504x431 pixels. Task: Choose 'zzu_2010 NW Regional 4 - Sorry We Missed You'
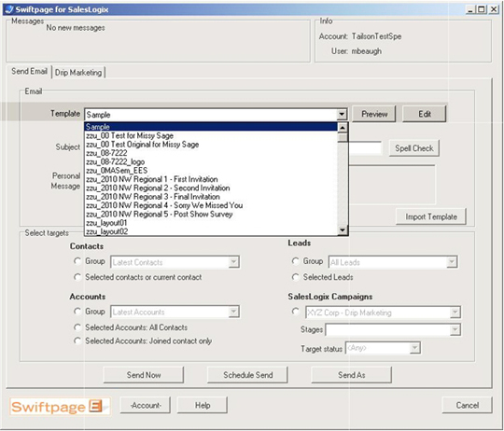pos(211,205)
